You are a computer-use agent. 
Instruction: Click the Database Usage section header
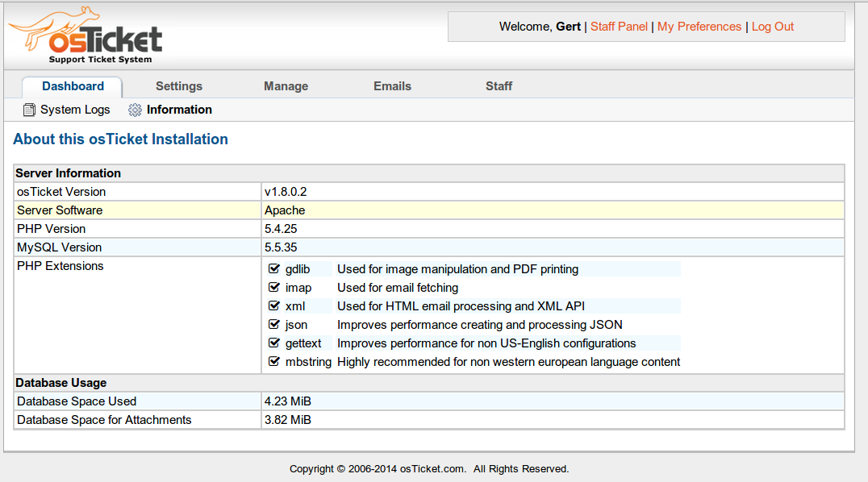click(61, 383)
